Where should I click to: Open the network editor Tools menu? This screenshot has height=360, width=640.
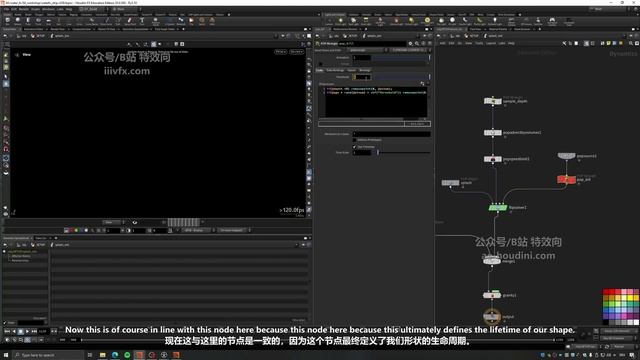pyautogui.click(x=479, y=43)
